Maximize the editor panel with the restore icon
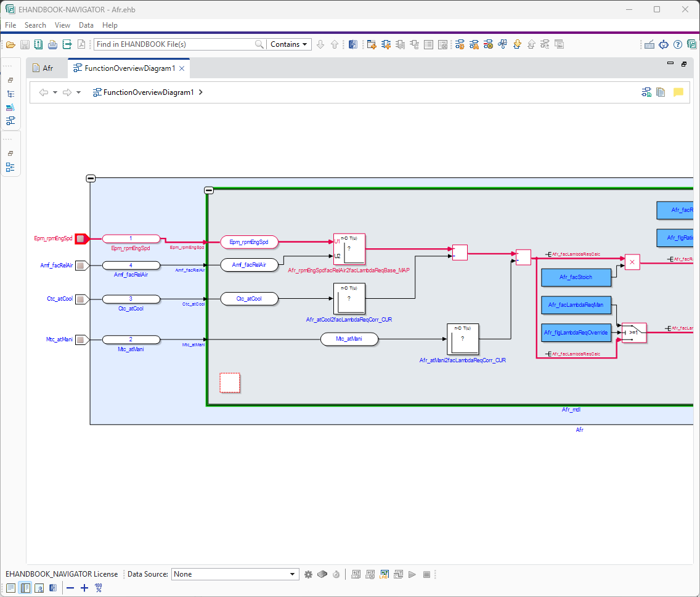The height and width of the screenshot is (597, 700). pyautogui.click(x=684, y=64)
